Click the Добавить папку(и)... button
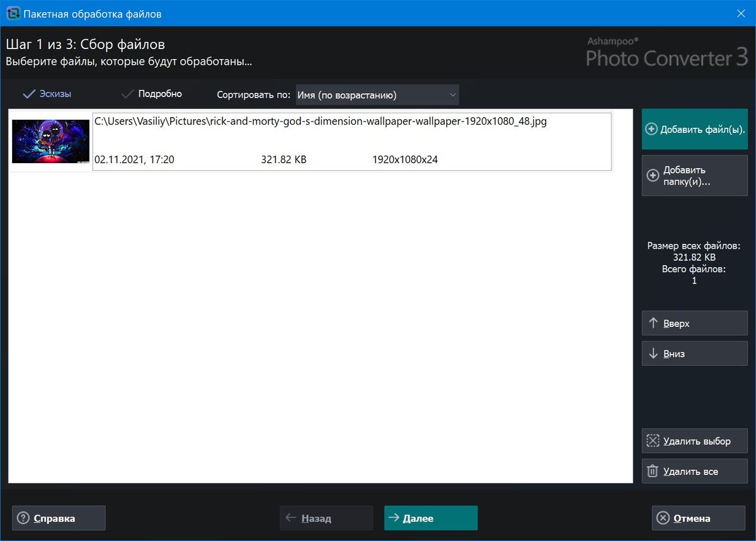Viewport: 756px width, 541px height. tap(695, 176)
